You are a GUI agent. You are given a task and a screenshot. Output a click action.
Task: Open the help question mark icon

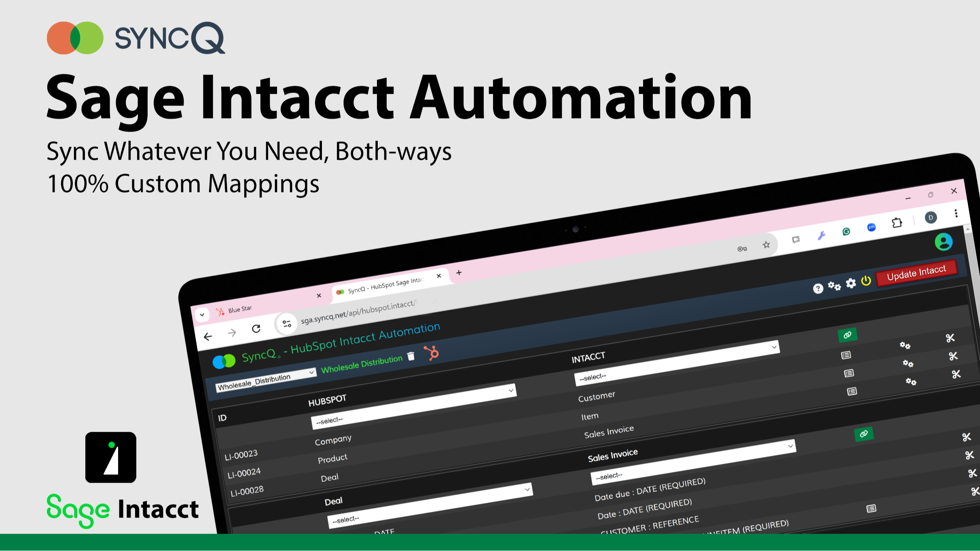click(x=818, y=288)
